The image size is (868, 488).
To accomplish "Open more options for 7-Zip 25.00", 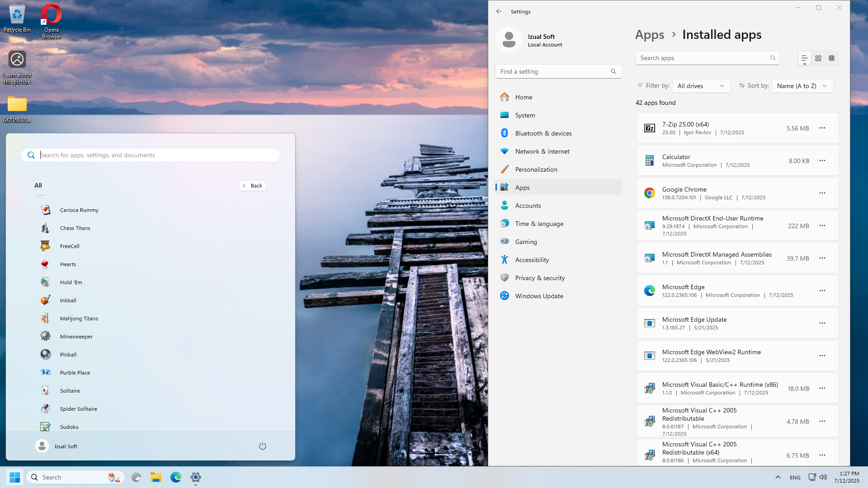I will 822,128.
